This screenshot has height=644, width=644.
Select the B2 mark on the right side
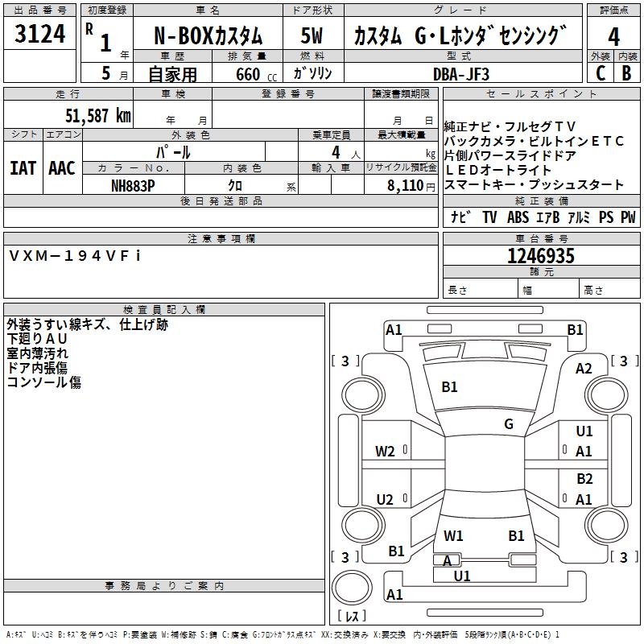pyautogui.click(x=584, y=478)
